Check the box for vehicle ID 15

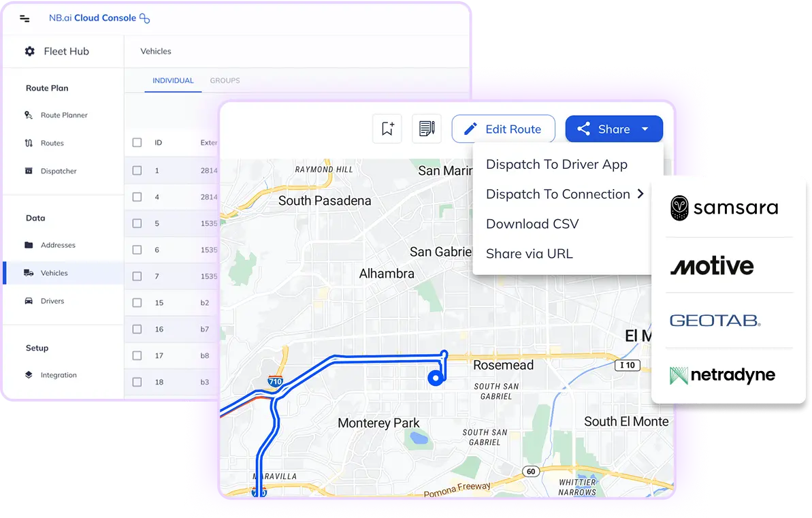137,302
